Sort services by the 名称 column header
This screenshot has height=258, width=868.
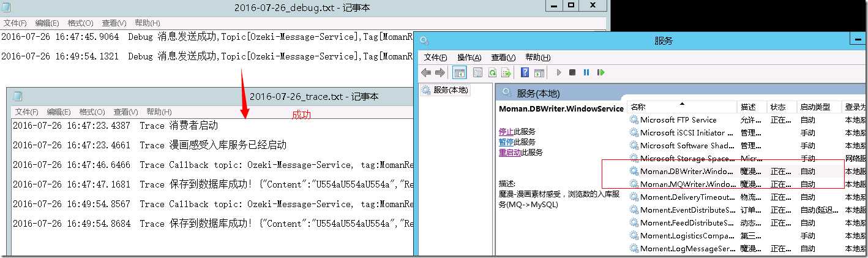point(638,107)
